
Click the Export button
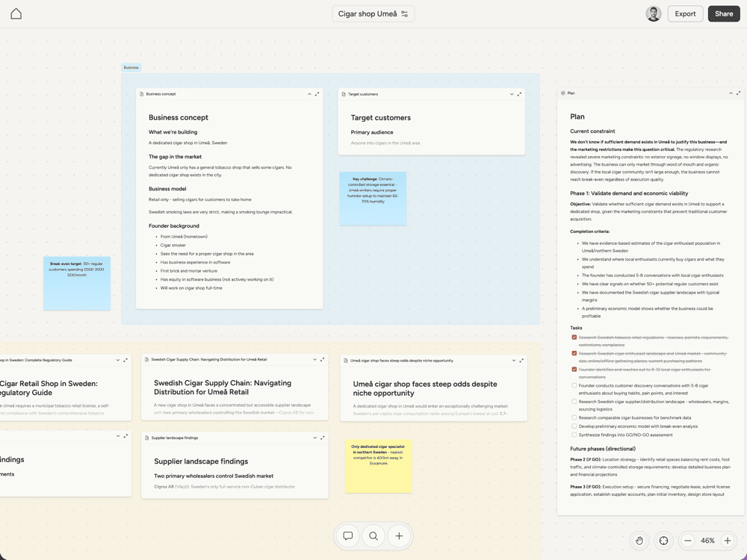point(685,13)
